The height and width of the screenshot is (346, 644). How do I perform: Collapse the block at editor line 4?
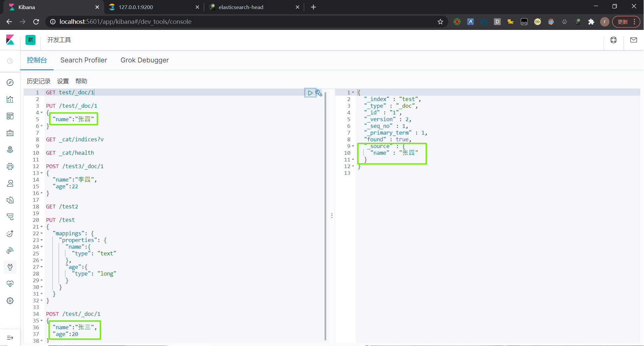[x=42, y=112]
